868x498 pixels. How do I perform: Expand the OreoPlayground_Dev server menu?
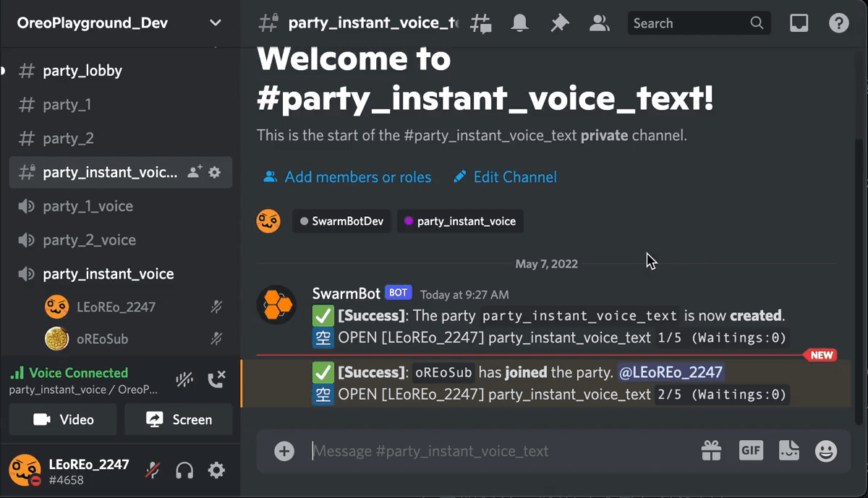[x=215, y=23]
